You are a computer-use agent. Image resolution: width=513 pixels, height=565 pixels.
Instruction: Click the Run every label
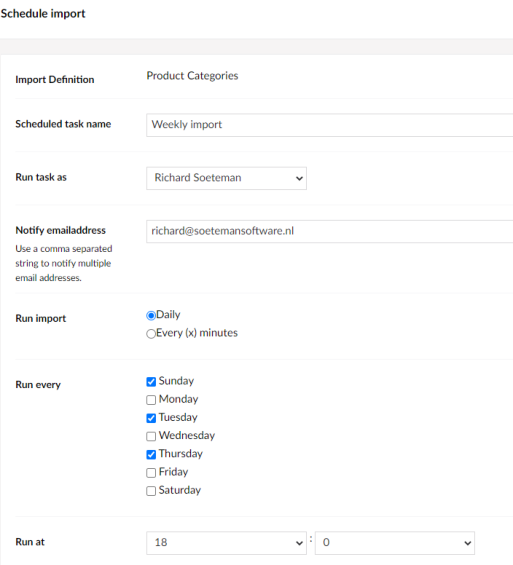[x=38, y=385]
